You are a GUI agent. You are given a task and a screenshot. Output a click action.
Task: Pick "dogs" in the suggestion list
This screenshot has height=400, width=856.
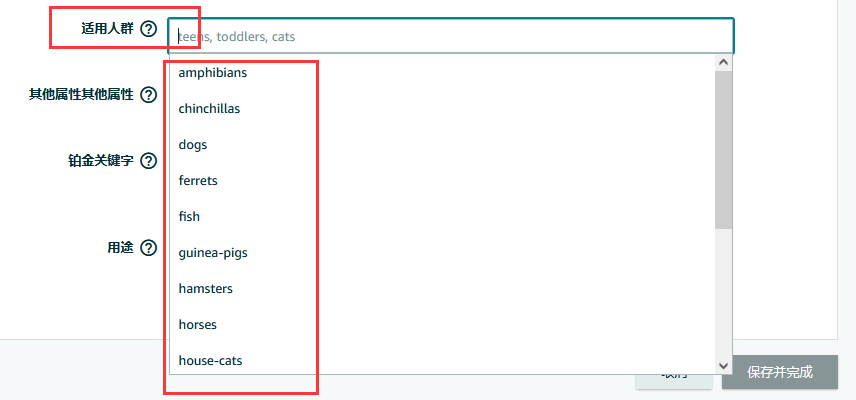(x=193, y=145)
